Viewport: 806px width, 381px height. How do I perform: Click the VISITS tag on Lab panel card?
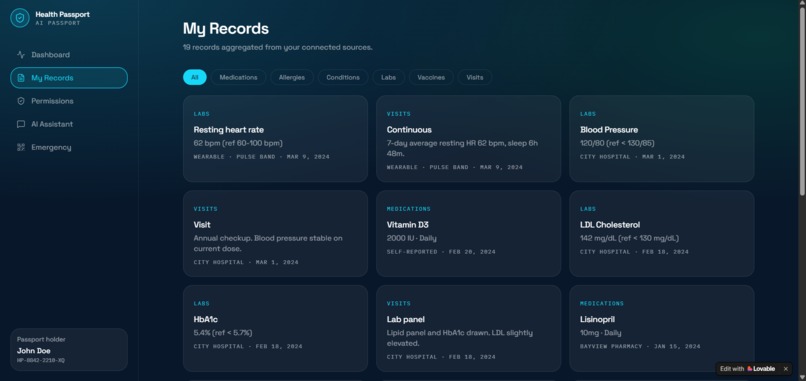pos(399,303)
